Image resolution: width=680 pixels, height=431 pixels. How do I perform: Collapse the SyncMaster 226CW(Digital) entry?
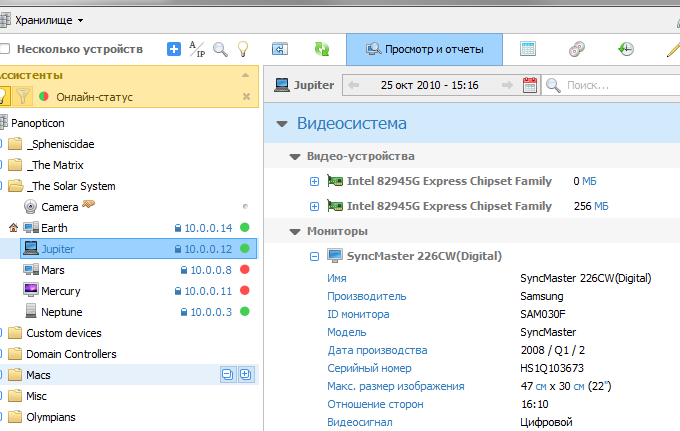pyautogui.click(x=314, y=257)
